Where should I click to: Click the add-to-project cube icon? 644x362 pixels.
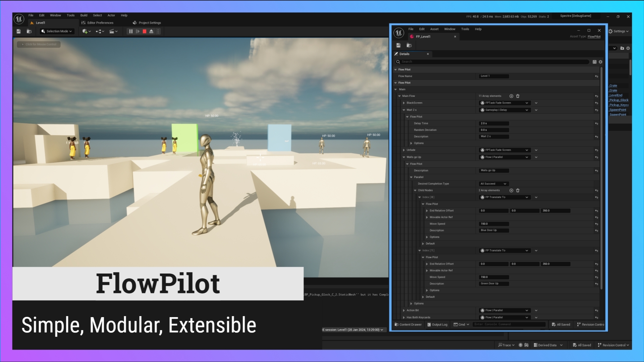[x=85, y=31]
